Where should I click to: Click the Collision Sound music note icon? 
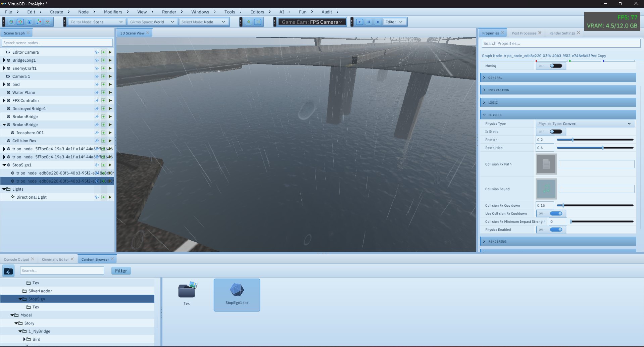pos(546,189)
